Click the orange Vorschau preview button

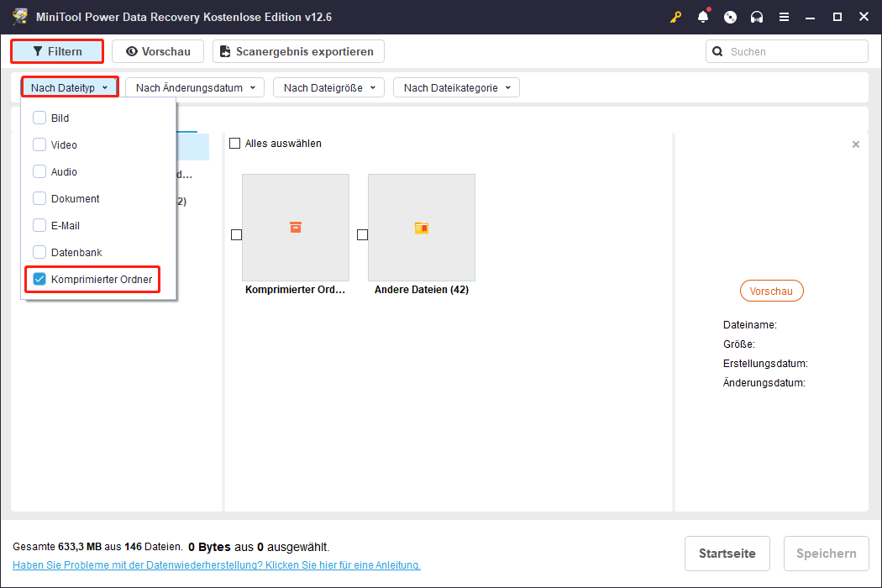pos(771,291)
